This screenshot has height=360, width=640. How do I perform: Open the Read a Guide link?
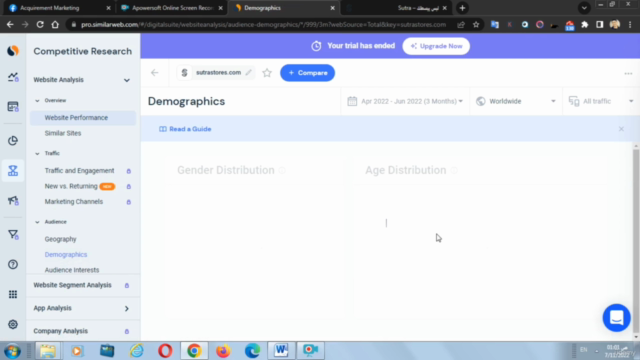(185, 129)
